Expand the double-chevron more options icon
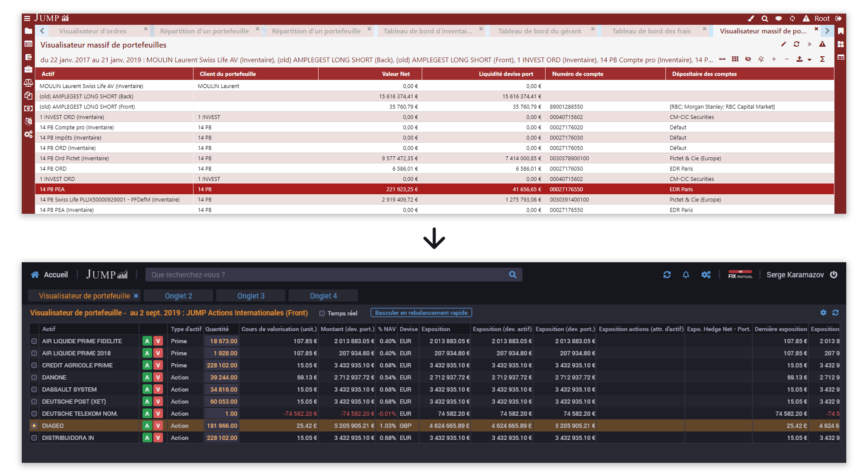Viewport: 868px width, 476px height. point(809,44)
